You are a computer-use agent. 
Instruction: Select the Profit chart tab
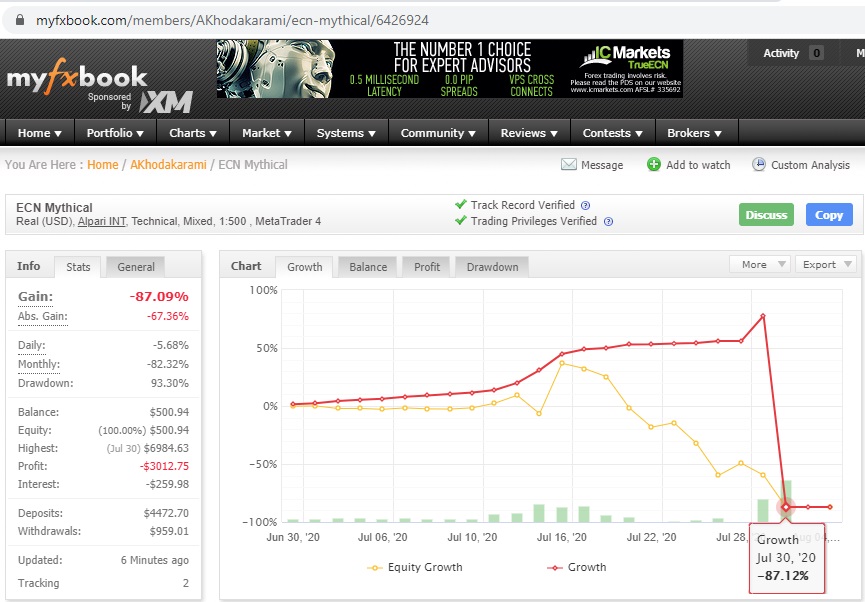[x=427, y=267]
